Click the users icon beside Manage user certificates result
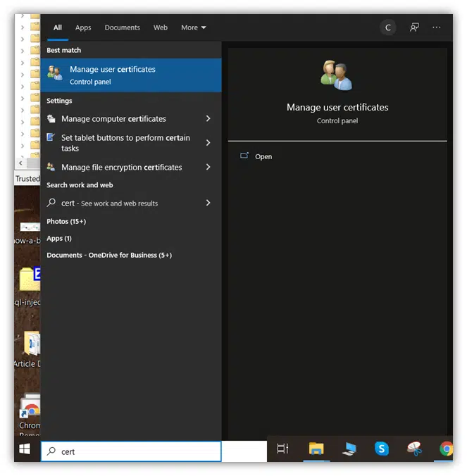This screenshot has height=476, width=467. [x=55, y=73]
